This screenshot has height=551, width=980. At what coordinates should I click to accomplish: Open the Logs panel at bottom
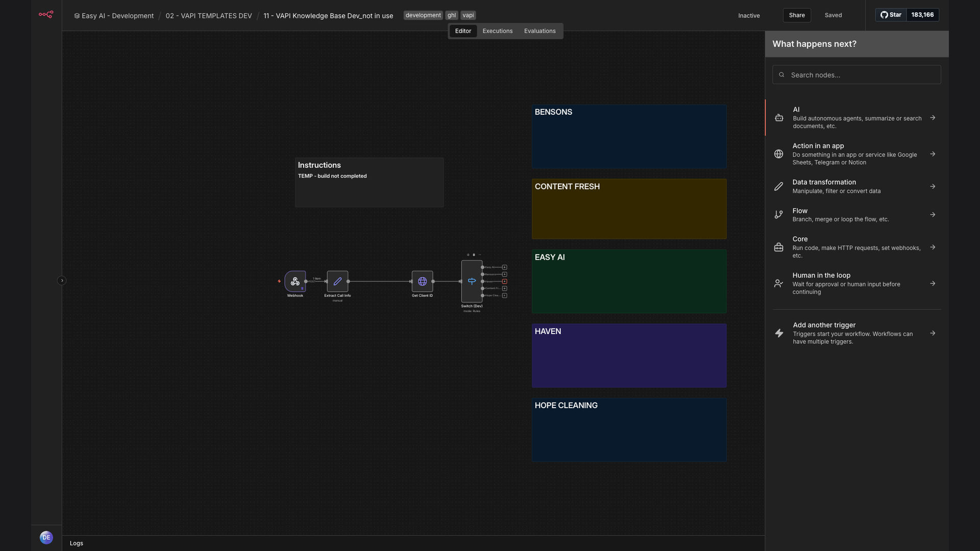(77, 543)
